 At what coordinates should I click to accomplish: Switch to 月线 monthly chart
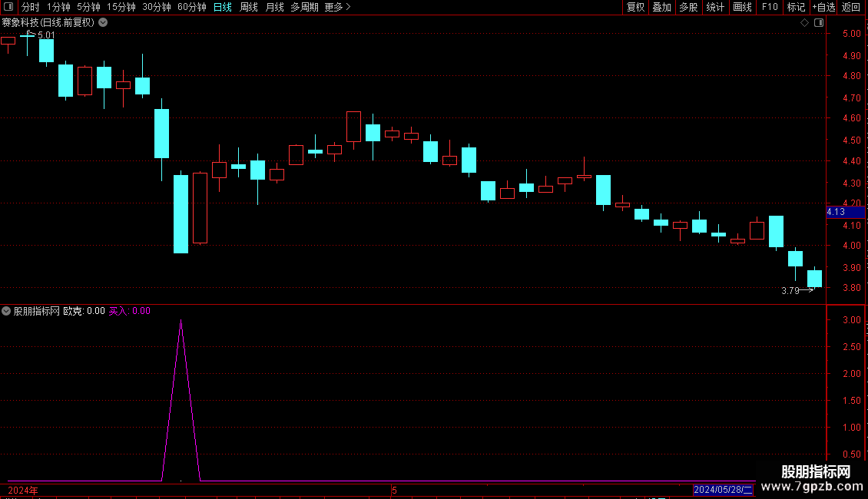pos(274,7)
